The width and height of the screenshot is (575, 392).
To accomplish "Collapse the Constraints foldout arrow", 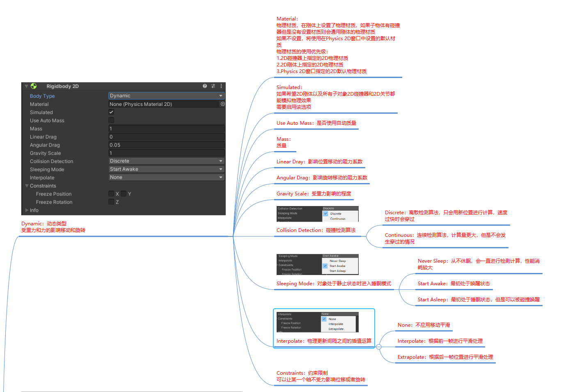I will click(27, 186).
